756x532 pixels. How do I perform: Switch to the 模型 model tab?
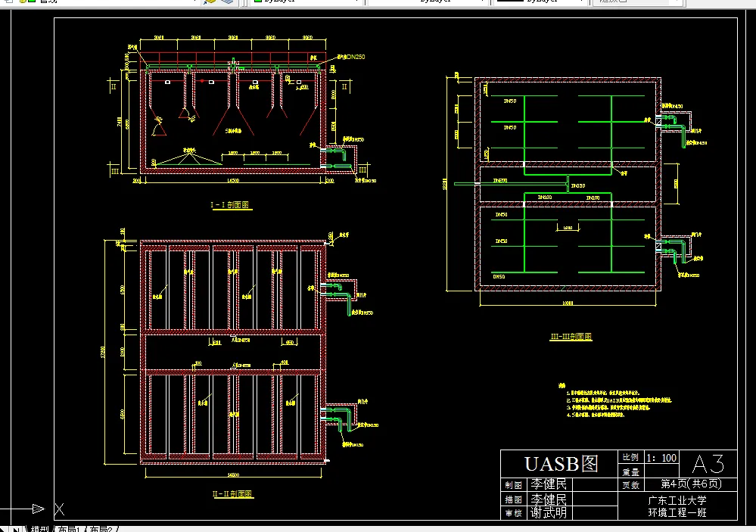40,529
